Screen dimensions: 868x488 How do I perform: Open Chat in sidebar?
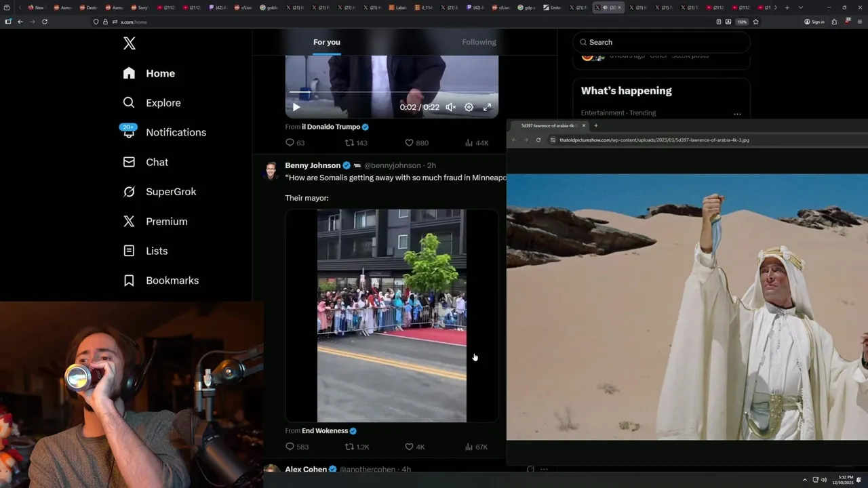(x=145, y=162)
